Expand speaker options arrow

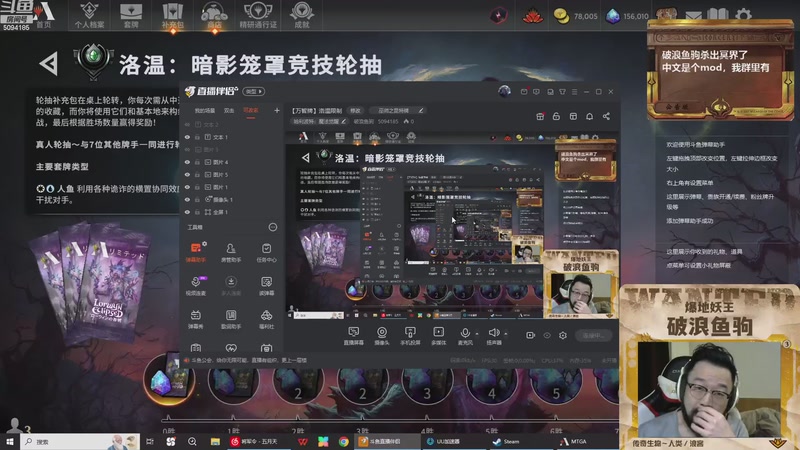click(x=505, y=334)
